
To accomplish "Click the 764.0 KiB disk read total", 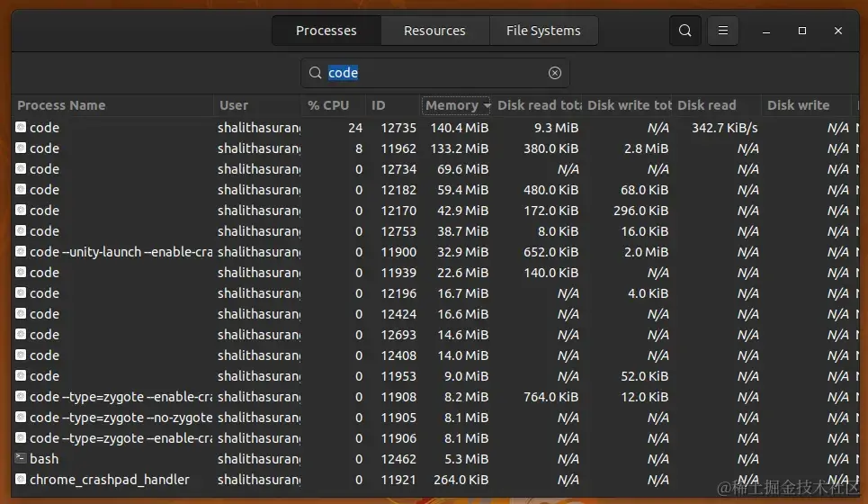I will [550, 397].
